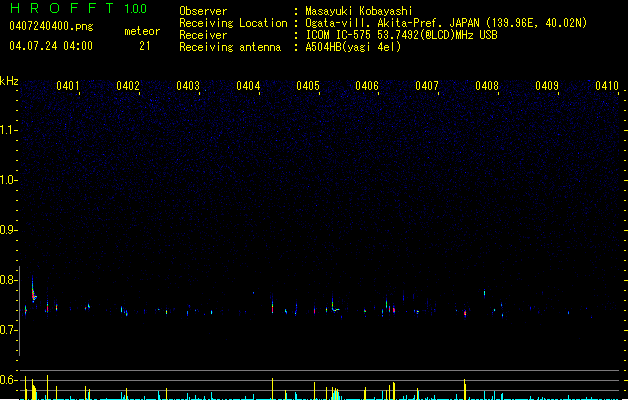Click the 0410 time marker
This screenshot has width=629, height=400.
[x=607, y=86]
